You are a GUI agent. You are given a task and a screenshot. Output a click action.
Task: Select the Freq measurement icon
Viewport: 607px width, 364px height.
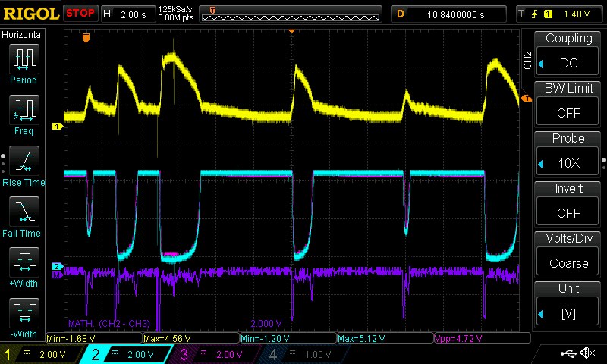click(x=24, y=111)
